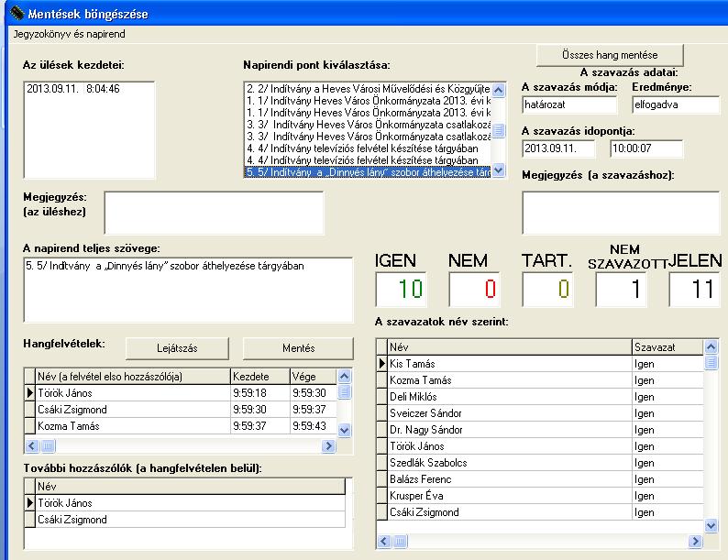Viewport: 728px width, 560px height.
Task: Click the Név column header in votes table
Action: click(x=509, y=347)
